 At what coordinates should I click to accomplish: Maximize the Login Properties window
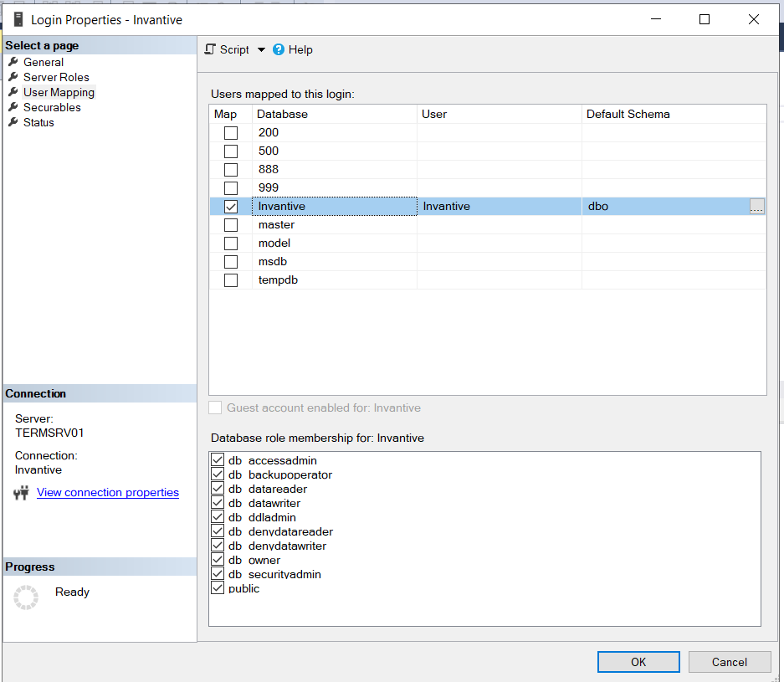705,19
